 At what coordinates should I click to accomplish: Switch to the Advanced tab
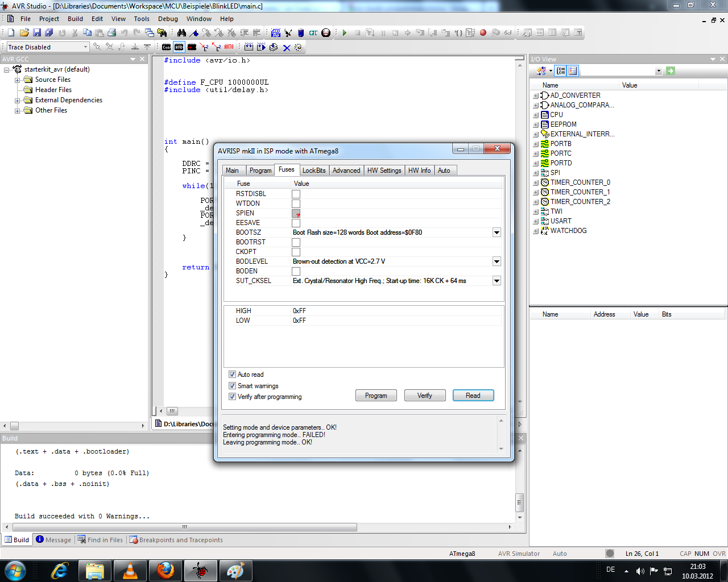click(x=346, y=171)
